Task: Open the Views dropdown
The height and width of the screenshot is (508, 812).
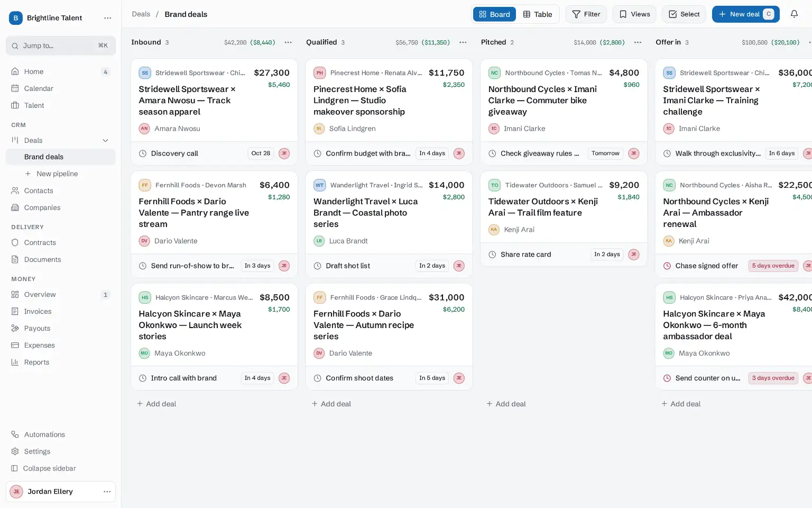Action: coord(634,14)
